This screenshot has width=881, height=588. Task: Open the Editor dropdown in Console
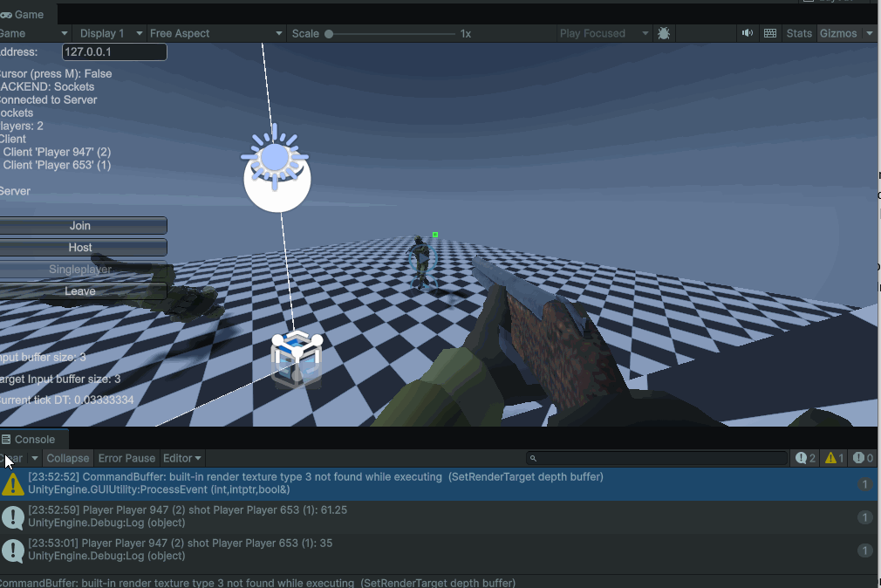click(182, 458)
